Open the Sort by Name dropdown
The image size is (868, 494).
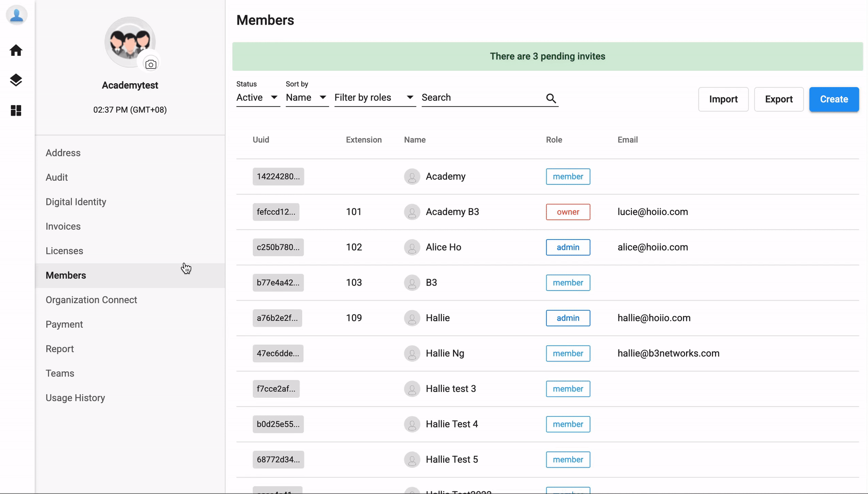(x=307, y=97)
